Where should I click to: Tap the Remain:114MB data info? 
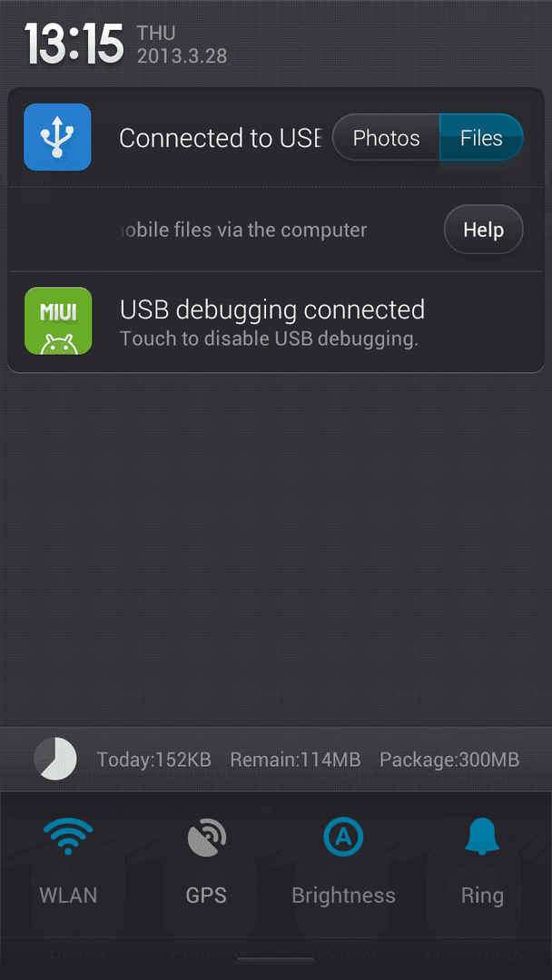click(295, 760)
